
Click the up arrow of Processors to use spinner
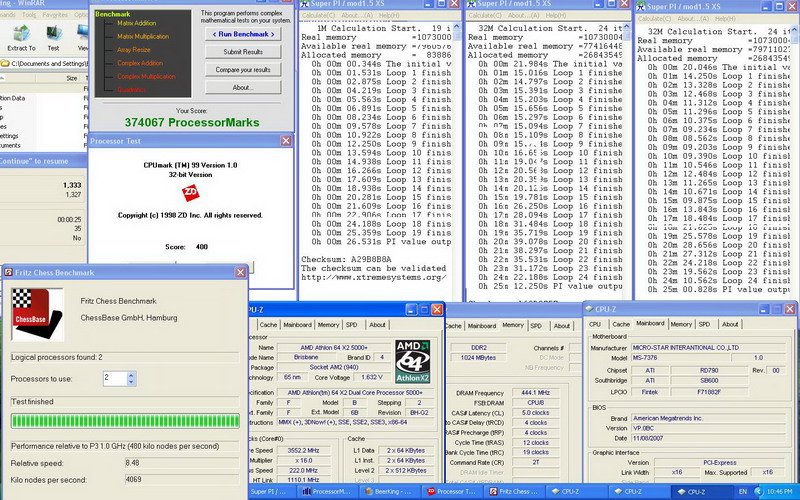click(x=131, y=375)
